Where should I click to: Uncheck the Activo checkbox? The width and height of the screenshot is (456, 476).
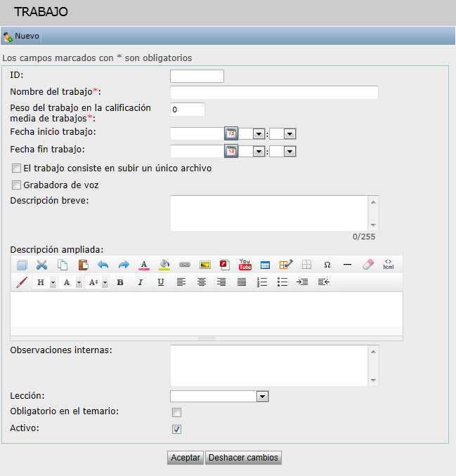click(x=177, y=429)
